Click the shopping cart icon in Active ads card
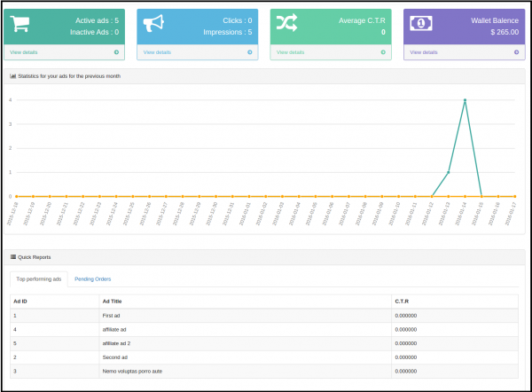The width and height of the screenshot is (532, 392). tap(20, 24)
